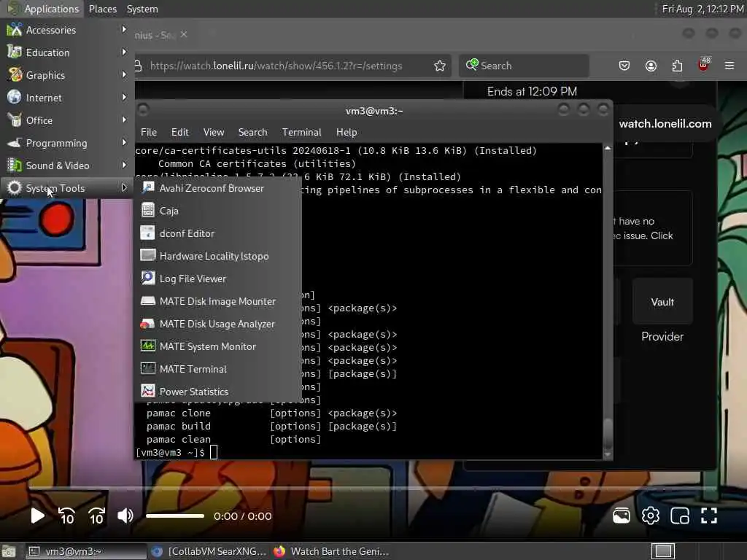Adjust the video volume slider

175,516
